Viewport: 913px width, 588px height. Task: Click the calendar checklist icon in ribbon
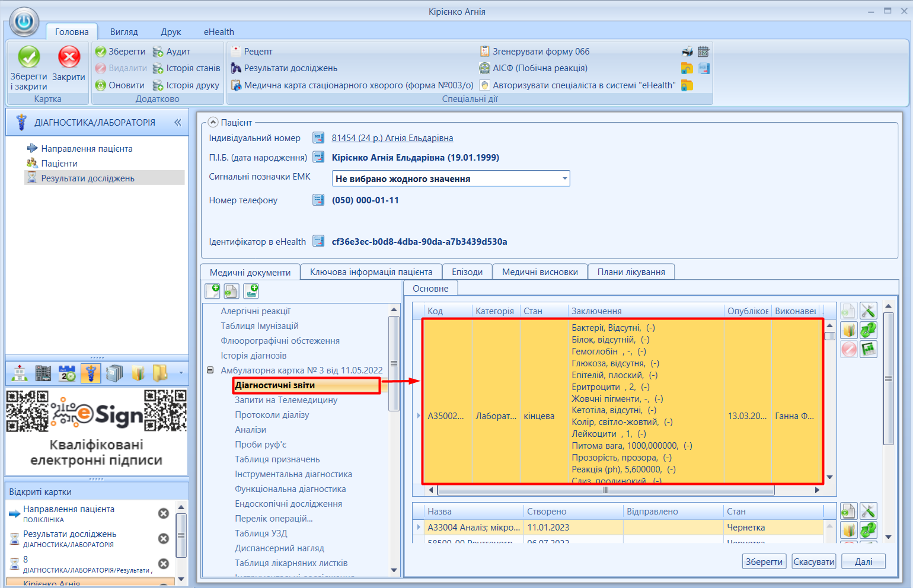coord(704,52)
